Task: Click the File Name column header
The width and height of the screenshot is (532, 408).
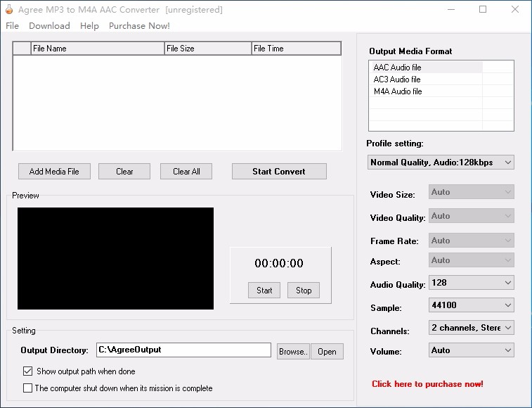Action: (98, 49)
